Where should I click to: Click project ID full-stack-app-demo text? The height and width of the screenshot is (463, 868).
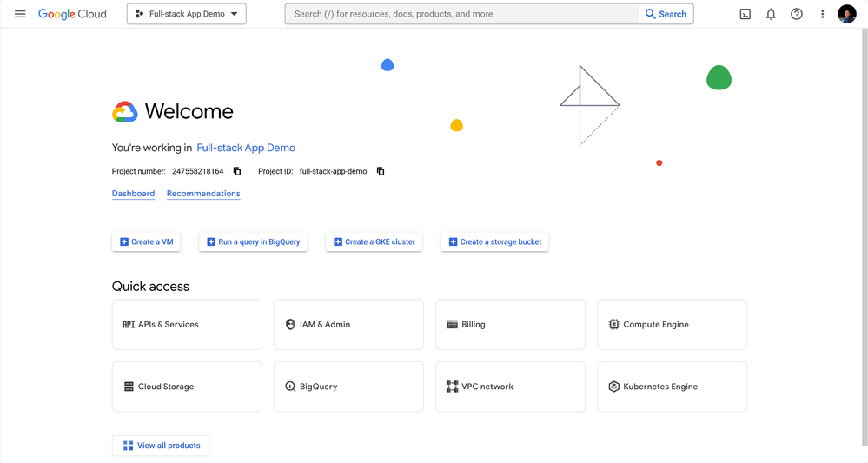pos(334,171)
